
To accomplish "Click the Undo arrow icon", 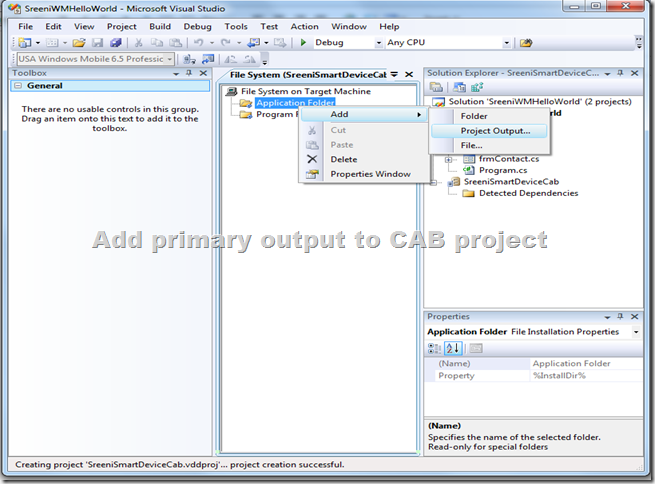I will (x=199, y=43).
